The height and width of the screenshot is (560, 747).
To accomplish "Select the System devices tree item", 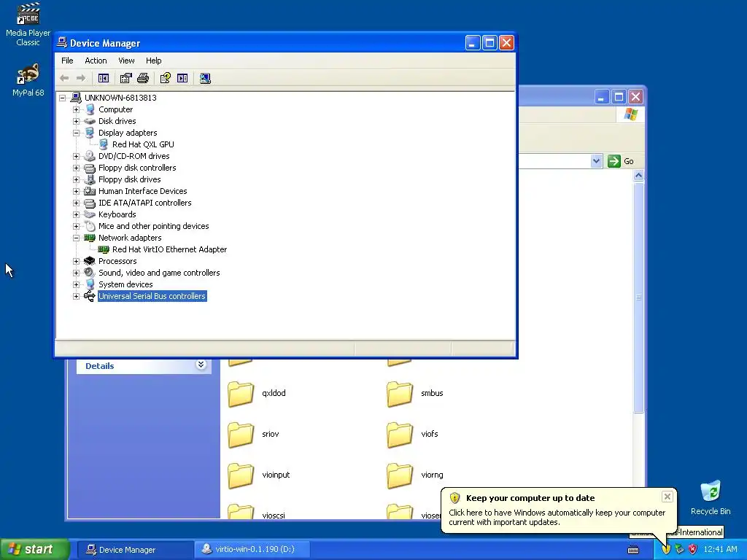I will coord(125,285).
